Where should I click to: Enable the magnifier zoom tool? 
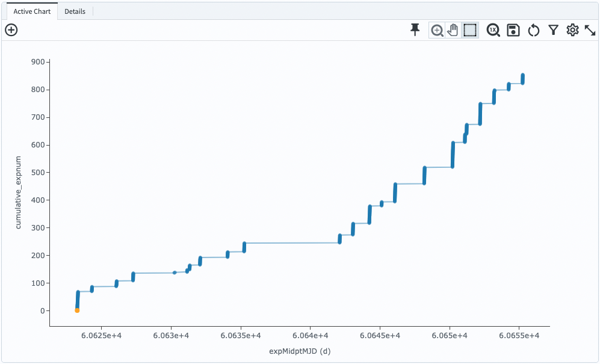pyautogui.click(x=437, y=29)
